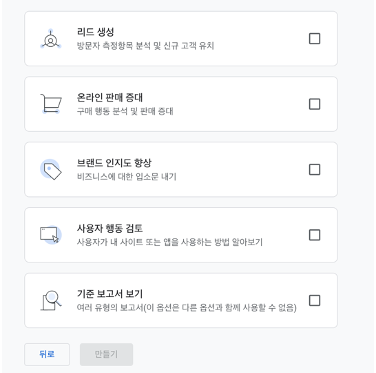The width and height of the screenshot is (376, 373).
Task: Choose the 브랜드 인지도 향상 heading
Action: click(x=114, y=163)
